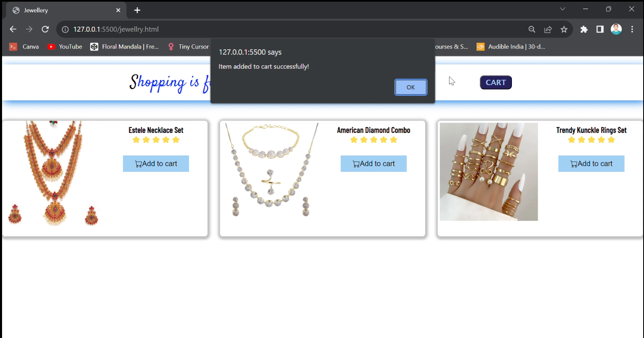Open the Chrome extensions puzzle icon

(x=584, y=29)
